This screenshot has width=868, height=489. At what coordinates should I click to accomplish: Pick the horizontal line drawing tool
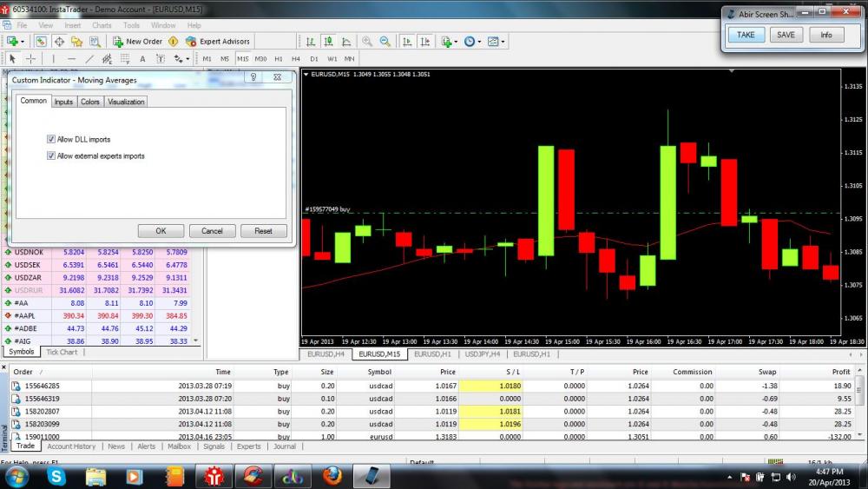tap(71, 59)
